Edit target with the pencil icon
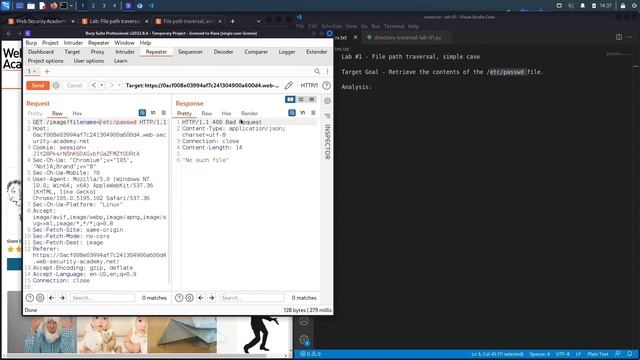 pos(289,85)
